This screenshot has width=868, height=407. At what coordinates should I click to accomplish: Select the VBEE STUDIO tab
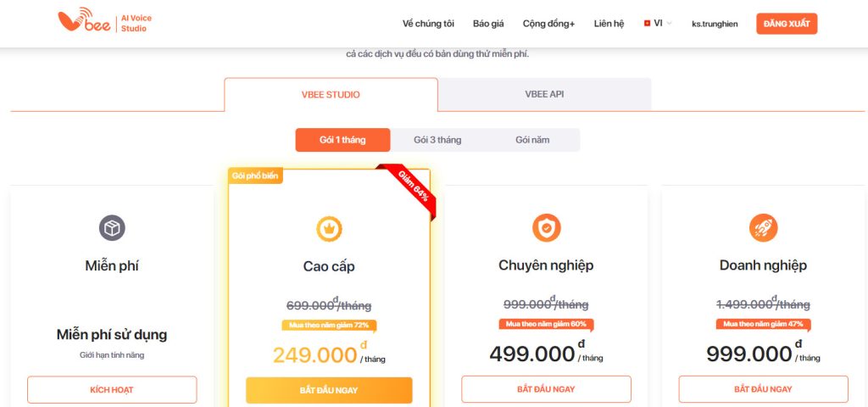(331, 94)
